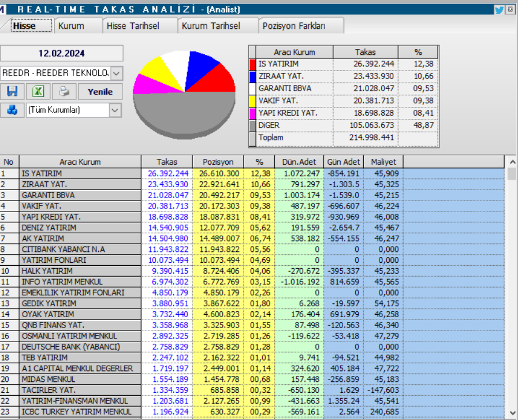The width and height of the screenshot is (518, 420).
Task: Click the Twitter icon in the title bar
Action: pyautogui.click(x=500, y=9)
